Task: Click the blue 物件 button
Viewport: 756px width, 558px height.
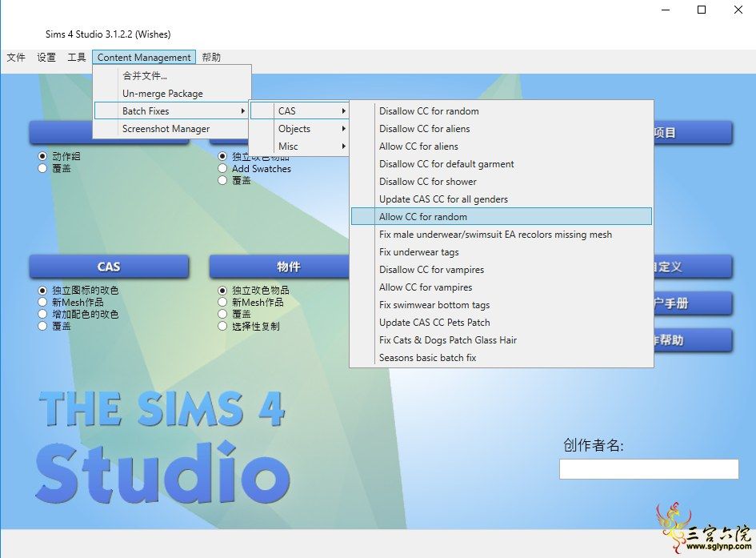Action: pyautogui.click(x=279, y=267)
